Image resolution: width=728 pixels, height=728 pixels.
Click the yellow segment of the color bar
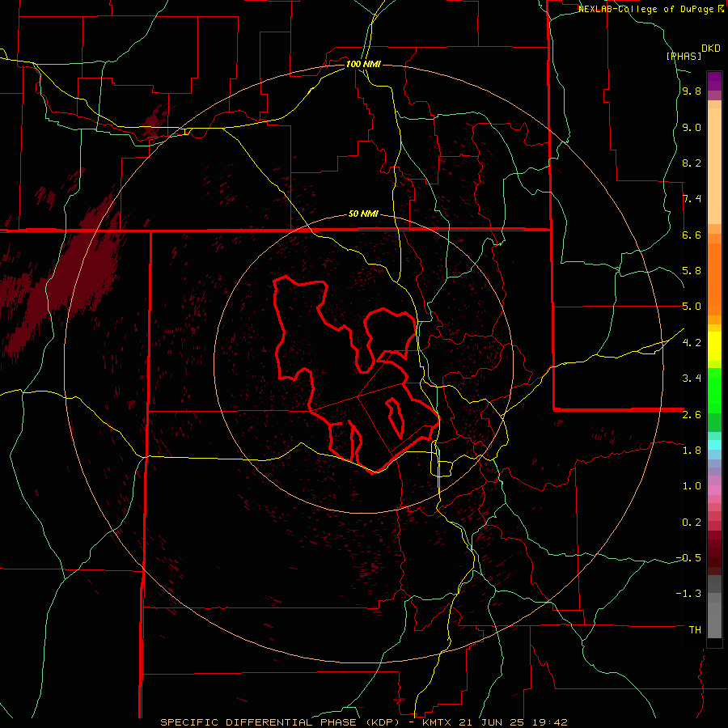pyautogui.click(x=714, y=346)
